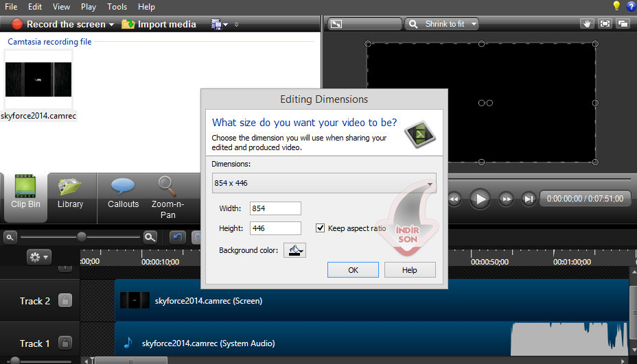
Task: Click the Camtasia recording file heading
Action: point(49,42)
